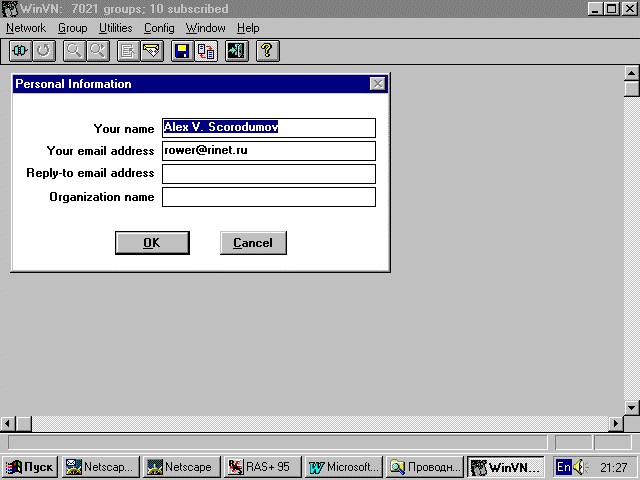Image resolution: width=640 pixels, height=480 pixels.
Task: Open the Пуск start button
Action: coord(30,467)
